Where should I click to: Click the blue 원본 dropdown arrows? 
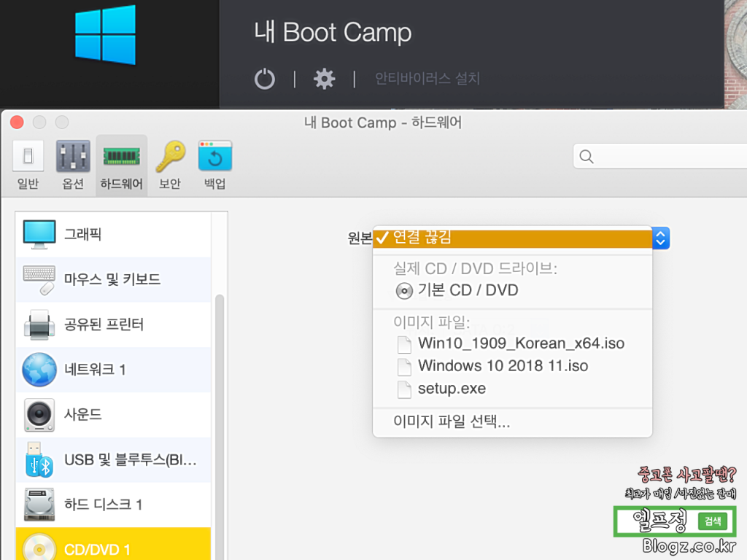click(x=661, y=238)
